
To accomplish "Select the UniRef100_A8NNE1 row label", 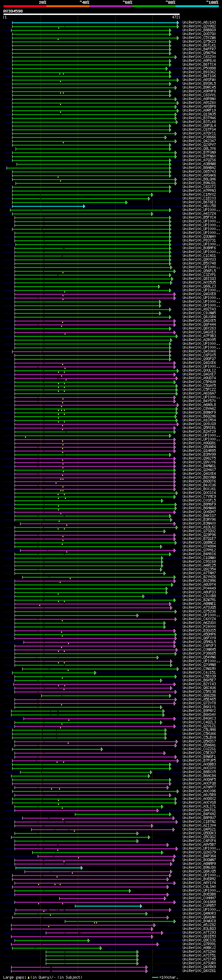I will pos(199,604).
